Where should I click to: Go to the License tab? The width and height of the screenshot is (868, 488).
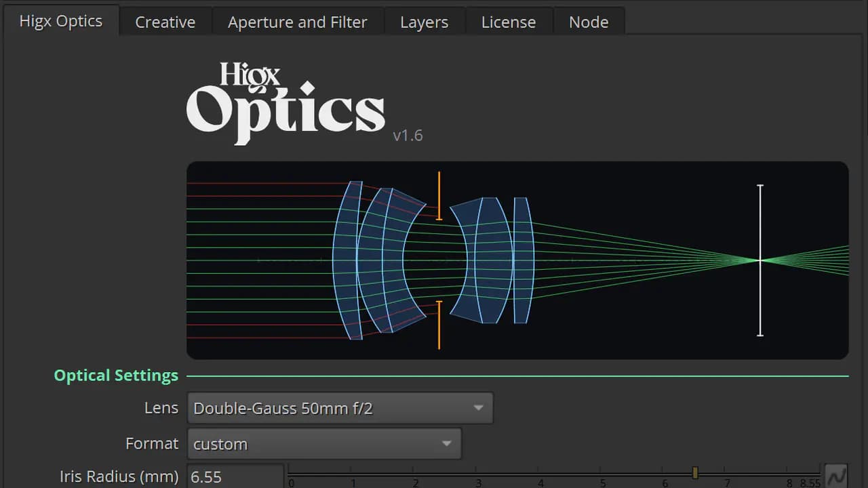tap(509, 22)
